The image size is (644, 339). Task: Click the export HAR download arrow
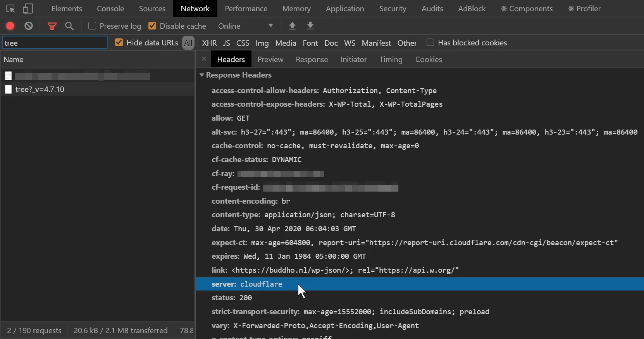click(310, 26)
